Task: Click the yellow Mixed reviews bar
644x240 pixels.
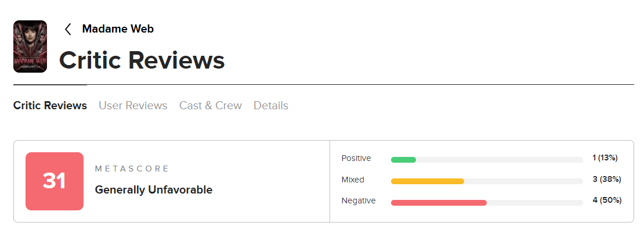Action: coord(428,181)
